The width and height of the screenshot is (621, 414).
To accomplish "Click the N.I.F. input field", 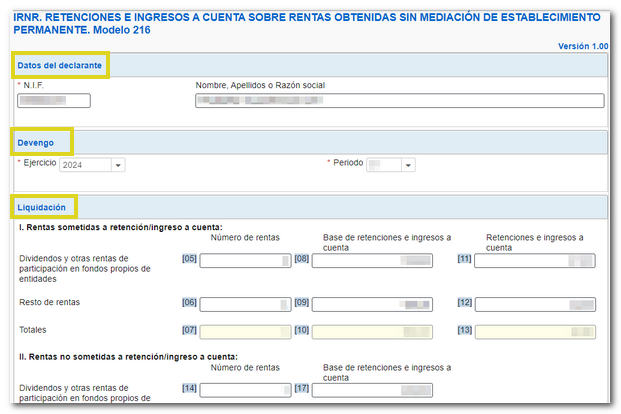I will tap(54, 100).
